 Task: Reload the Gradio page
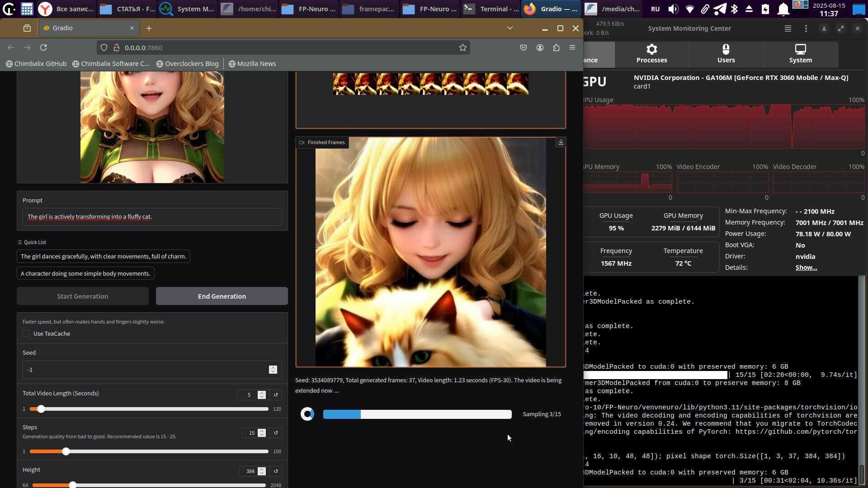click(x=43, y=47)
